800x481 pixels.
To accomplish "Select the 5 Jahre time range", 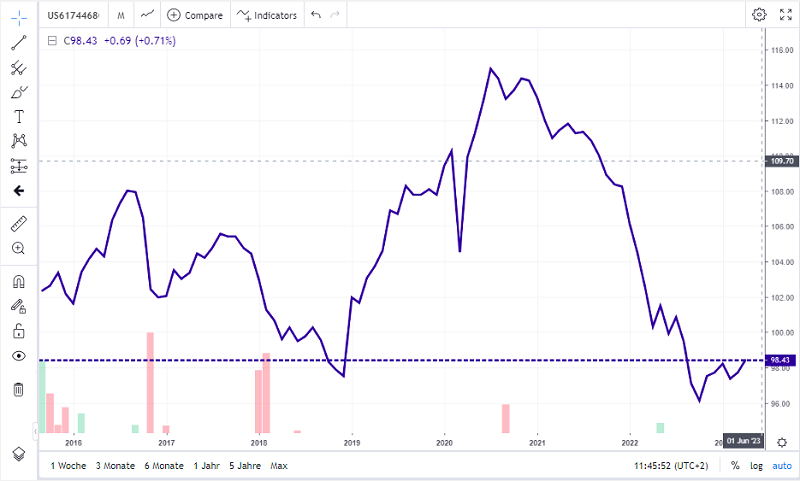I will (x=245, y=466).
